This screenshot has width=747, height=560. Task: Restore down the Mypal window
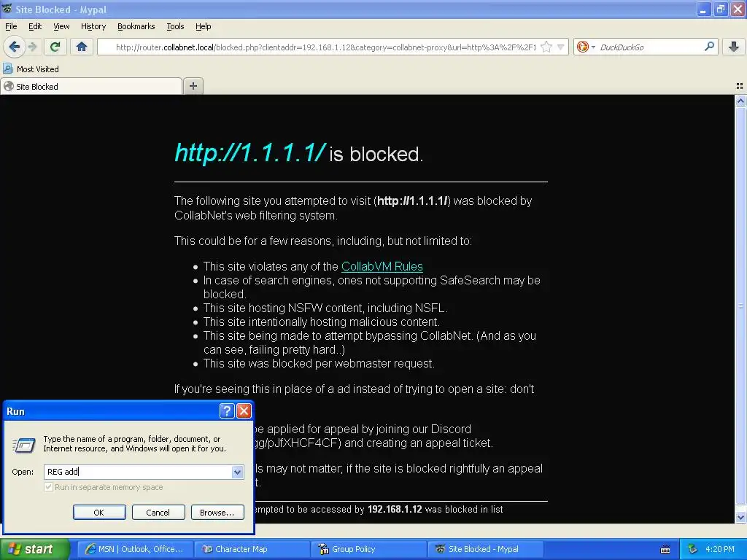720,9
